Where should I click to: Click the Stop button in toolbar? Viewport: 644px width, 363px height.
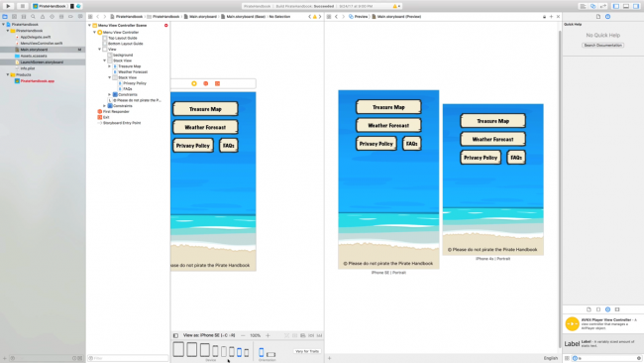pyautogui.click(x=23, y=6)
